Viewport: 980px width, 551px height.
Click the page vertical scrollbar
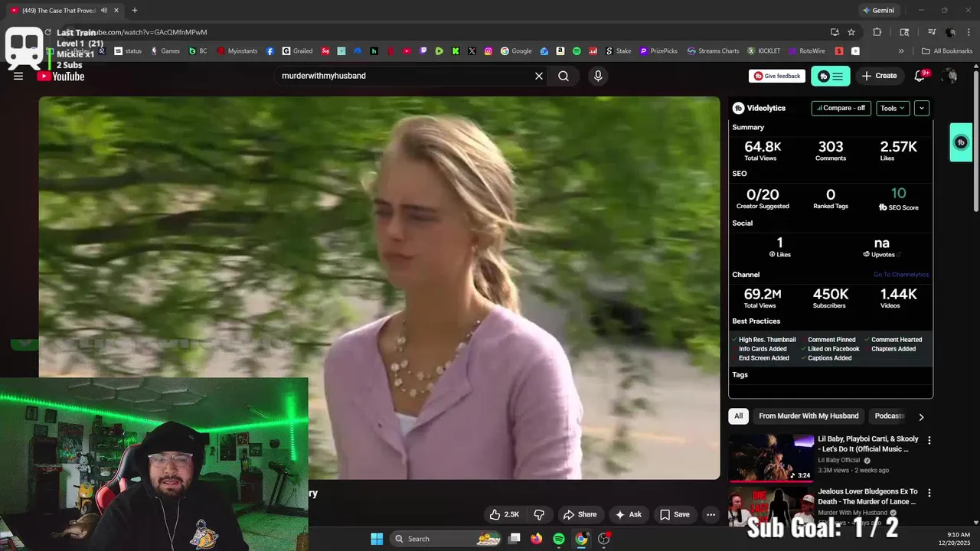click(x=975, y=142)
